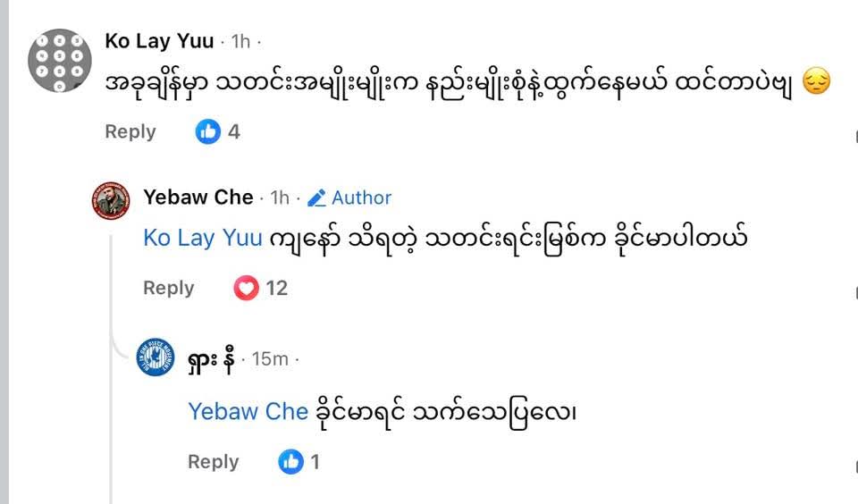The image size is (858, 504).
Task: Open Ko Lay Yuu's profile picture
Action: pos(60,60)
